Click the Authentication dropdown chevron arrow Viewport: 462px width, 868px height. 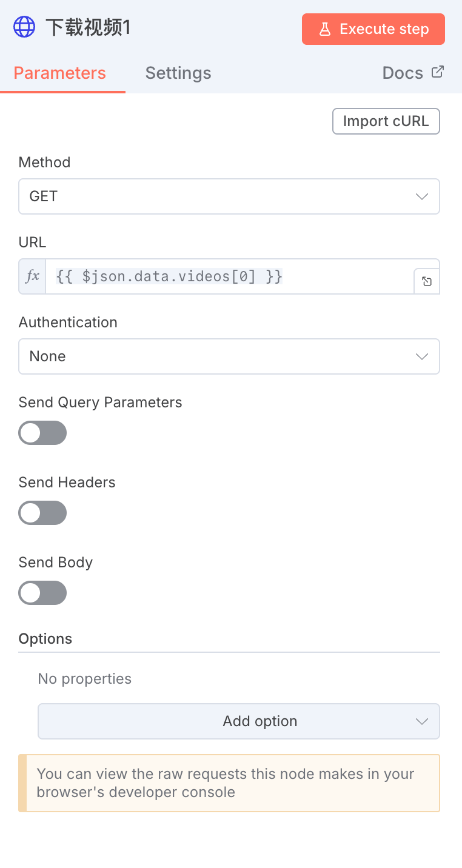422,356
